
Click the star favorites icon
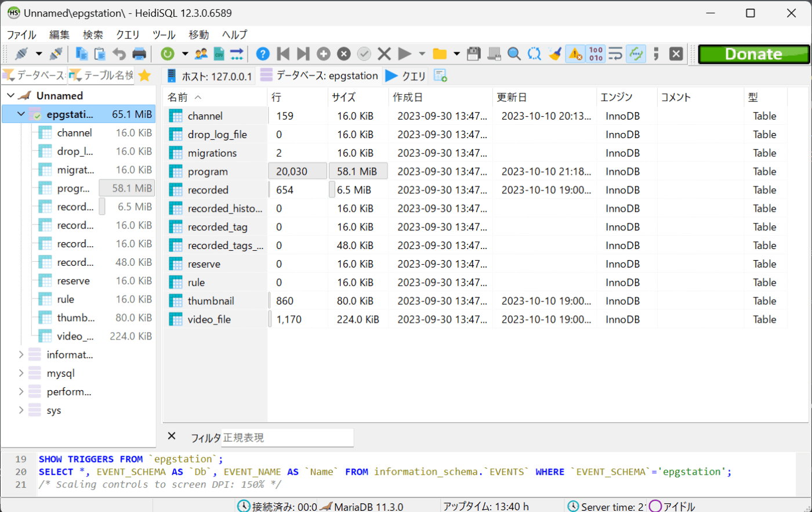145,75
